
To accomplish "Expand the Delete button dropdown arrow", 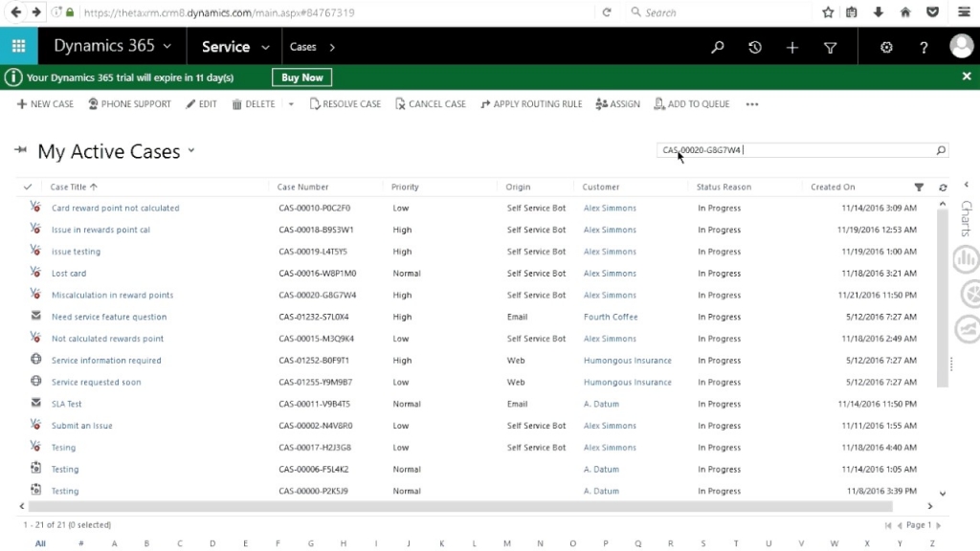I will 291,104.
